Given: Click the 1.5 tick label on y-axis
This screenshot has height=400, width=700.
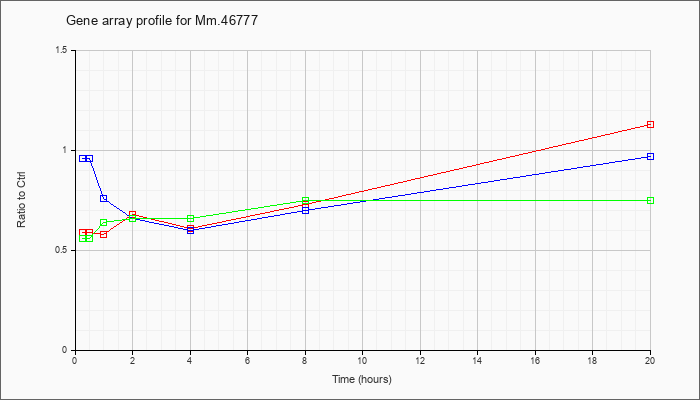Looking at the screenshot, I should click(x=66, y=50).
